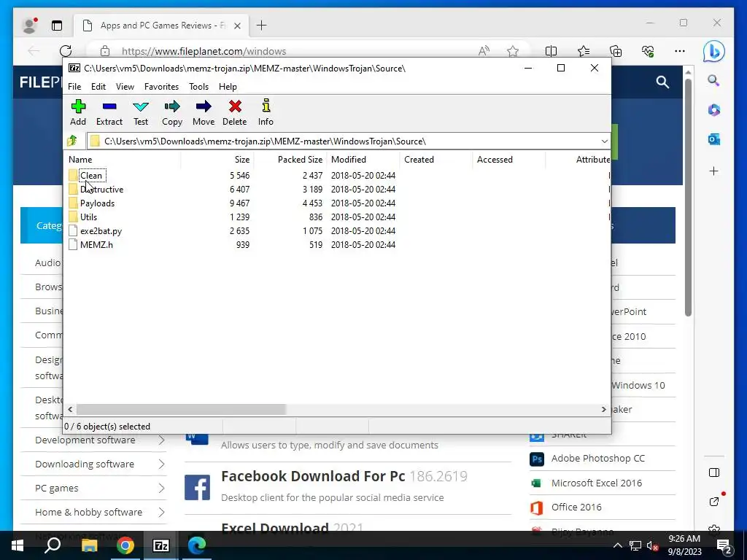
Task: Go up one folder level in 7-Zip
Action: tap(72, 141)
